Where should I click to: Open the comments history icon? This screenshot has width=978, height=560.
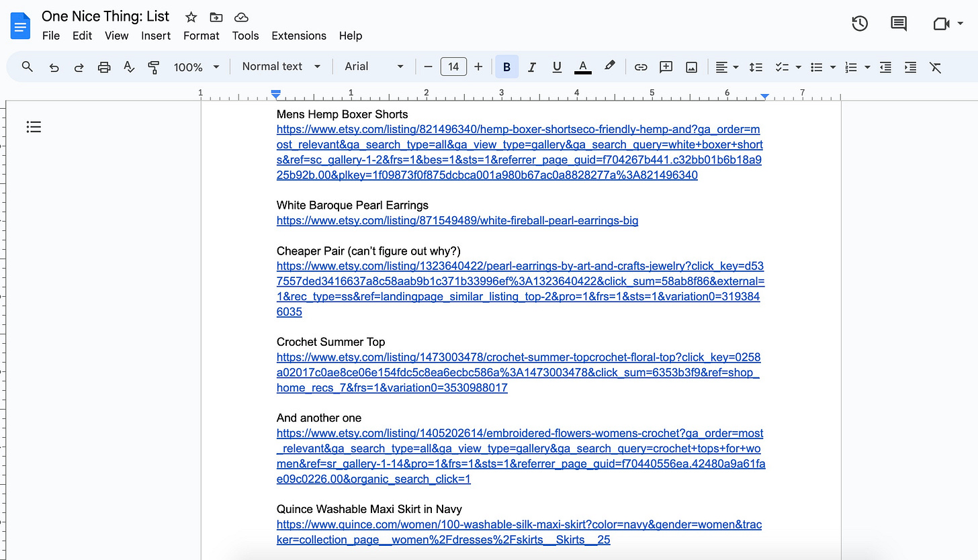click(x=898, y=24)
